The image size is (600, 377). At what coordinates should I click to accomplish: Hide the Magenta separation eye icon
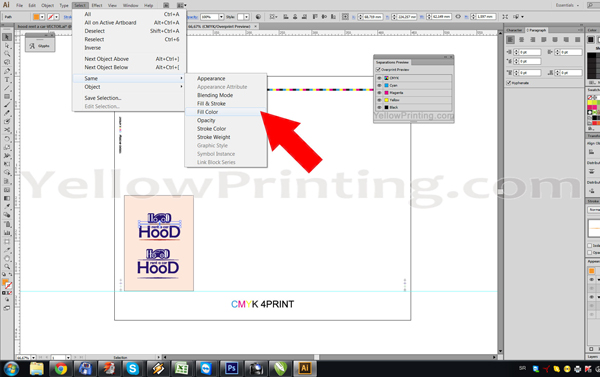(379, 93)
